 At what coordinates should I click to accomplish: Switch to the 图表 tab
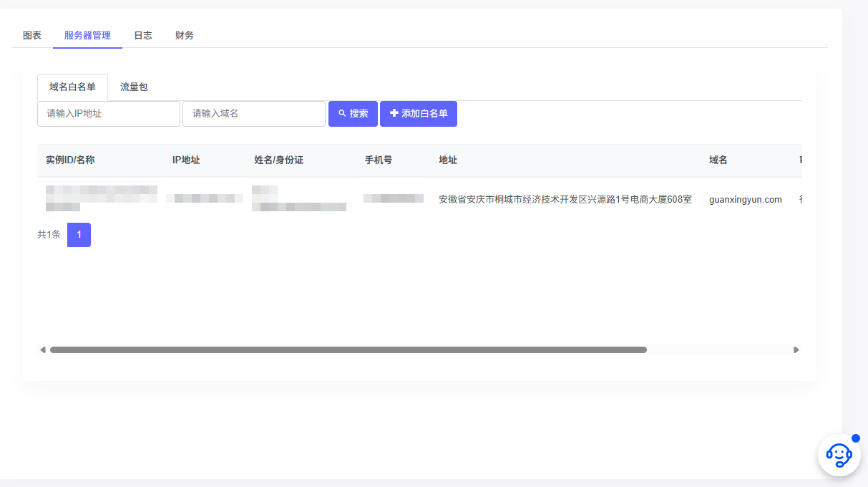[31, 34]
